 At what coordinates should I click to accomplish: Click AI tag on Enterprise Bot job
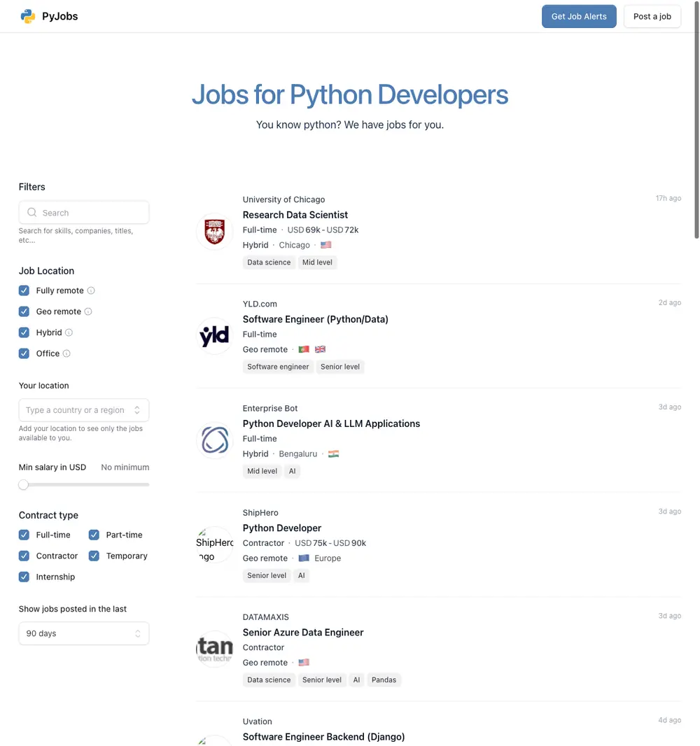click(x=292, y=471)
